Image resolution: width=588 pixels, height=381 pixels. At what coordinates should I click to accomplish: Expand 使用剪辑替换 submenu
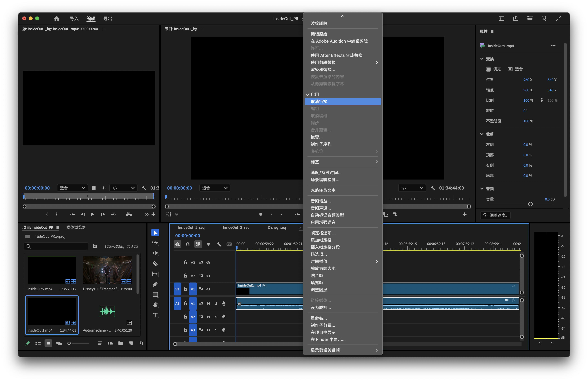(343, 62)
